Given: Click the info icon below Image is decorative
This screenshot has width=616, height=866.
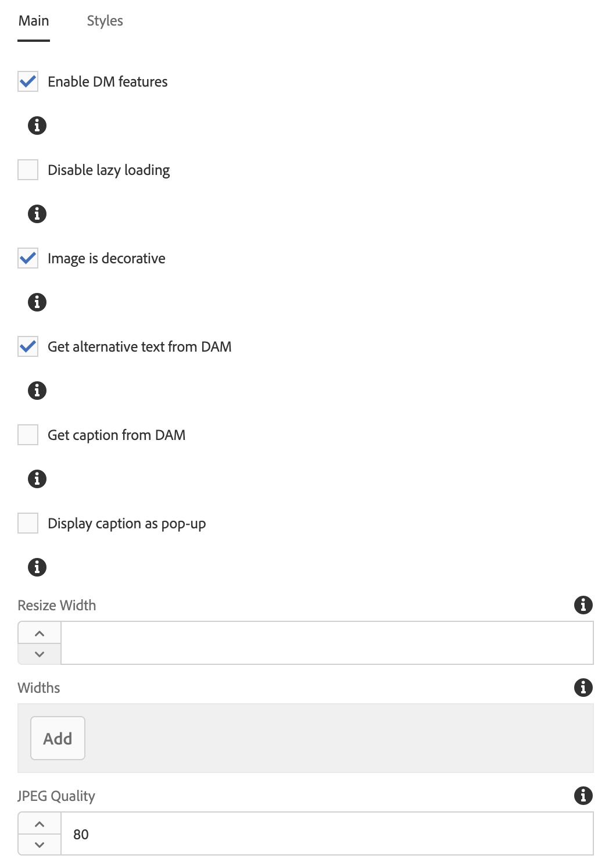Looking at the screenshot, I should [x=37, y=302].
